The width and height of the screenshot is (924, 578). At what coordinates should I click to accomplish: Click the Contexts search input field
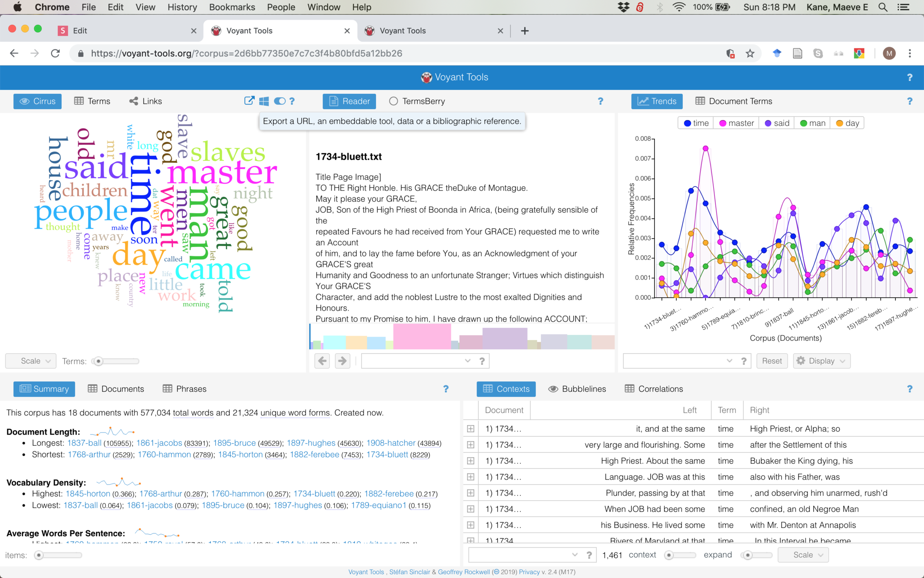tap(518, 555)
